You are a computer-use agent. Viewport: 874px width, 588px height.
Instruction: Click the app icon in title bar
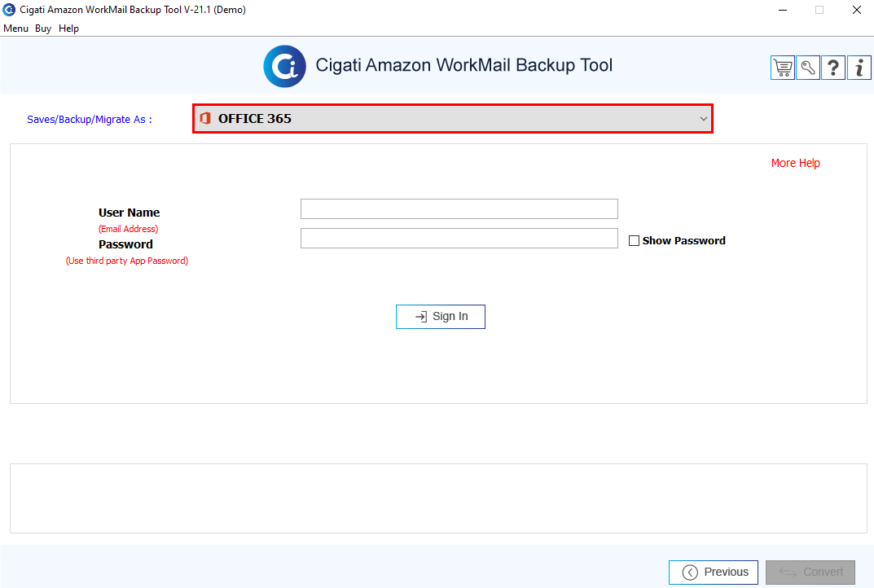pyautogui.click(x=9, y=10)
